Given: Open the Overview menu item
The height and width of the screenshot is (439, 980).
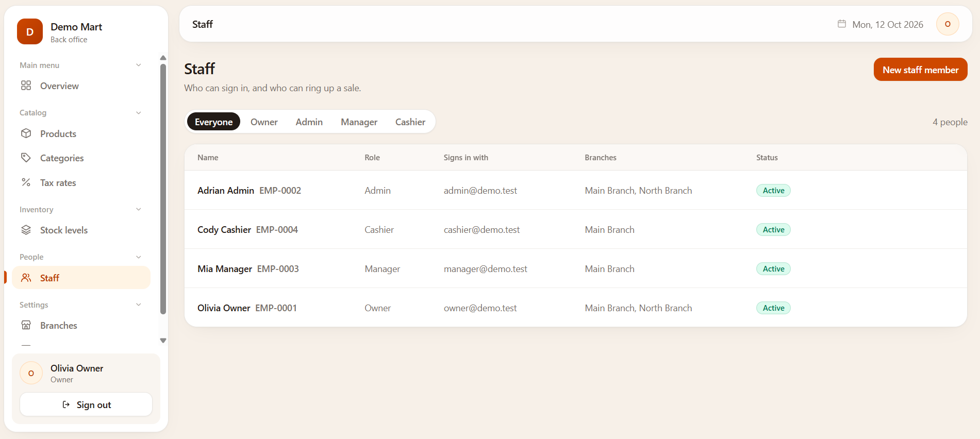Looking at the screenshot, I should tap(81, 86).
